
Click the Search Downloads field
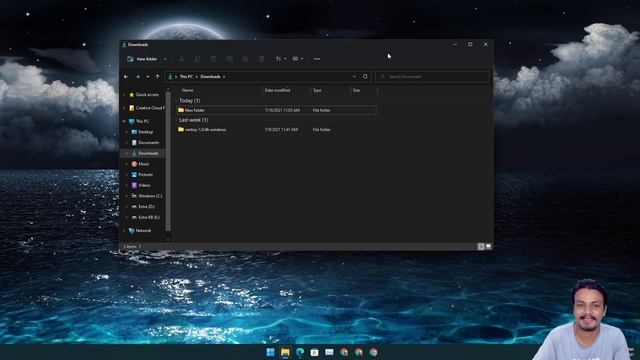[x=432, y=76]
